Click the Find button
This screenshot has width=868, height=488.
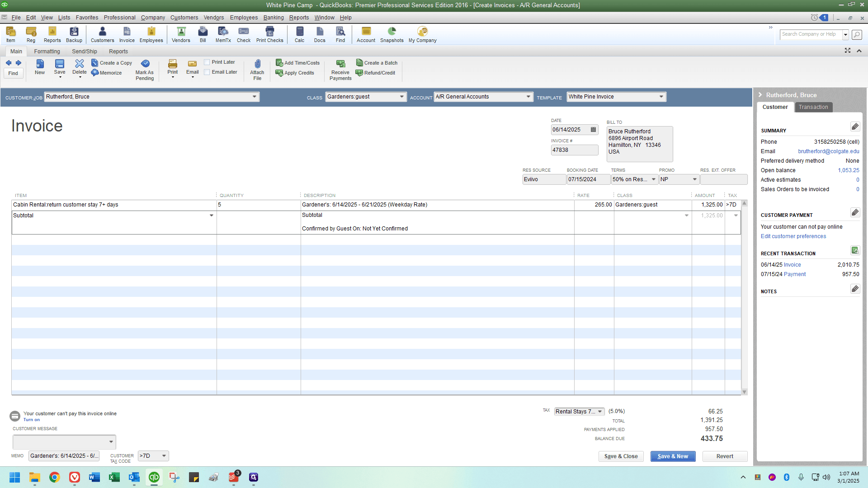click(x=13, y=73)
